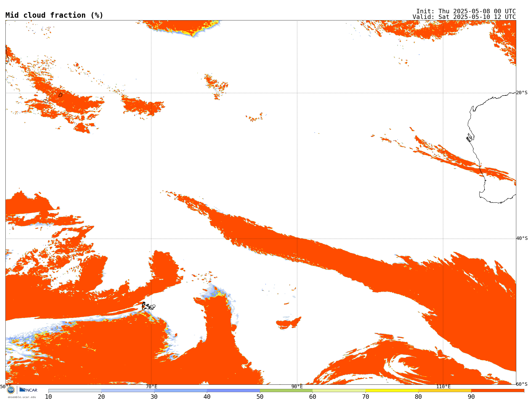Pick the 60-70 pale yellow-green colorbar segment
532x400 pixels.
coord(339,391)
